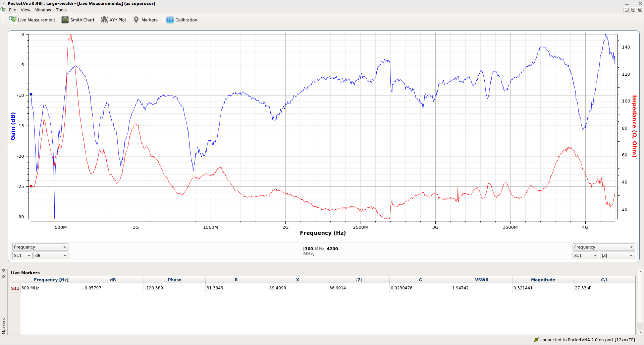
Task: Close the Live Markers dock panel
Action: (x=3, y=271)
